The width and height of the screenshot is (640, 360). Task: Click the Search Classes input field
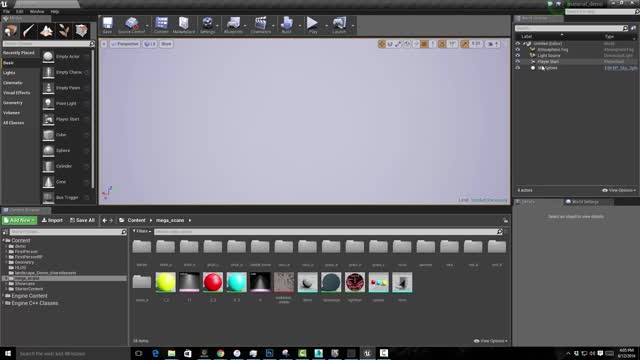pyautogui.click(x=48, y=44)
